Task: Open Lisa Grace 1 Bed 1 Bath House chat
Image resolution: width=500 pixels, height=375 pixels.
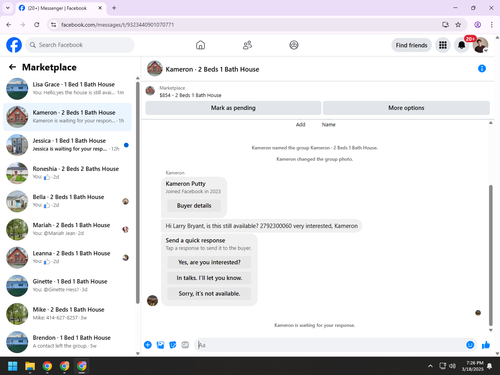Action: (x=67, y=89)
